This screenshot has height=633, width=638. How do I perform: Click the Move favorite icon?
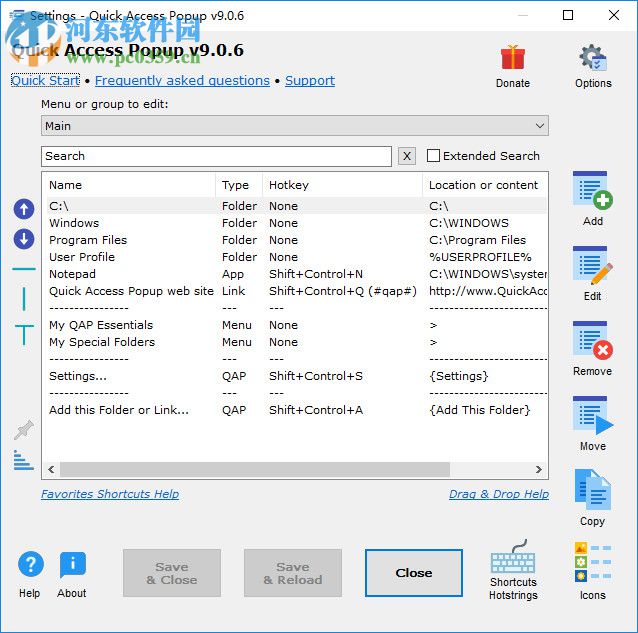[x=592, y=415]
